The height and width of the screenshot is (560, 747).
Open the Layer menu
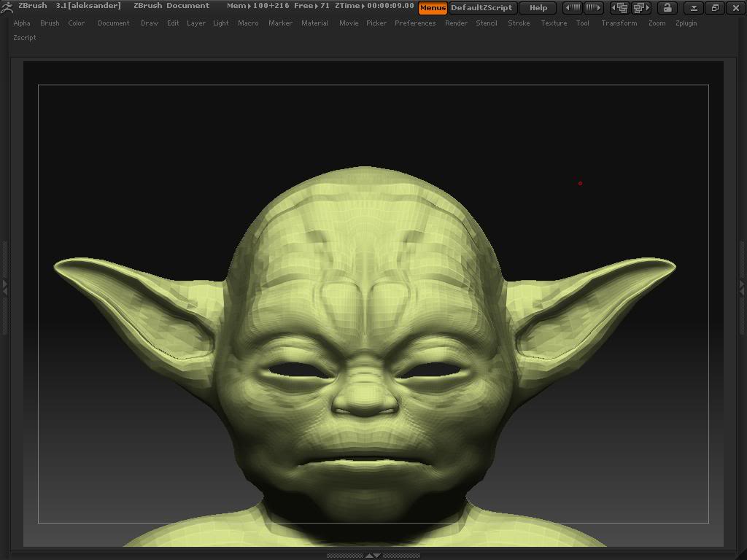click(x=196, y=23)
